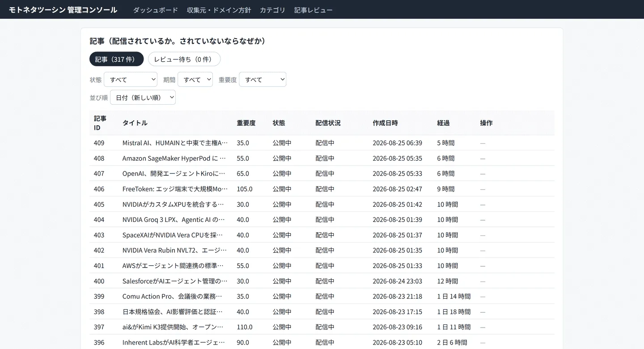Viewport: 644px width, 349px height.
Task: Click 公開中 status in row 396
Action: [282, 343]
